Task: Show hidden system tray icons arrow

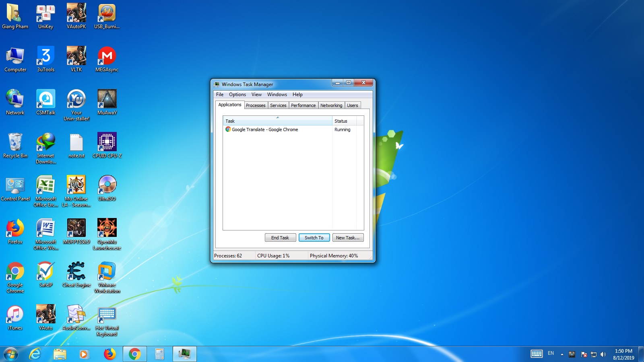Action: tap(562, 354)
